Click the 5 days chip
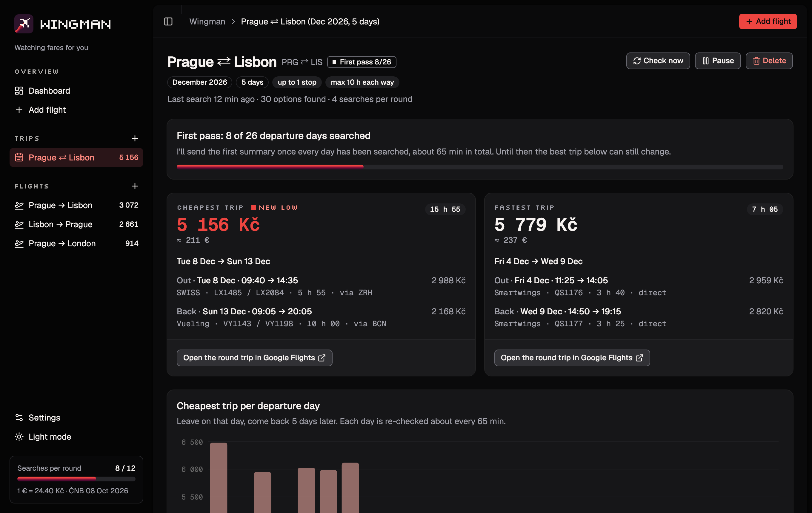The width and height of the screenshot is (812, 513). click(252, 82)
